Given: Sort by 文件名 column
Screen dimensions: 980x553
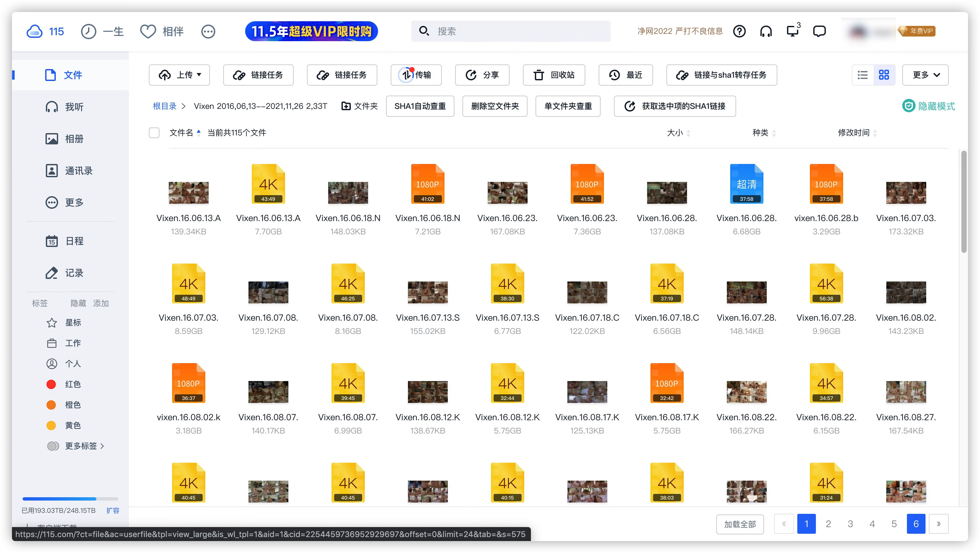Looking at the screenshot, I should coord(185,133).
